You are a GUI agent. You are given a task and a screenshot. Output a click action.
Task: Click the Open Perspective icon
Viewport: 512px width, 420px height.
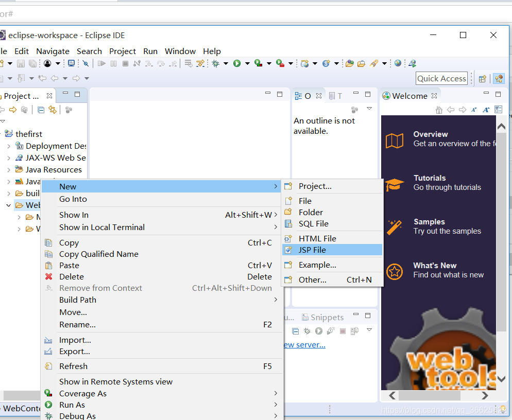482,79
